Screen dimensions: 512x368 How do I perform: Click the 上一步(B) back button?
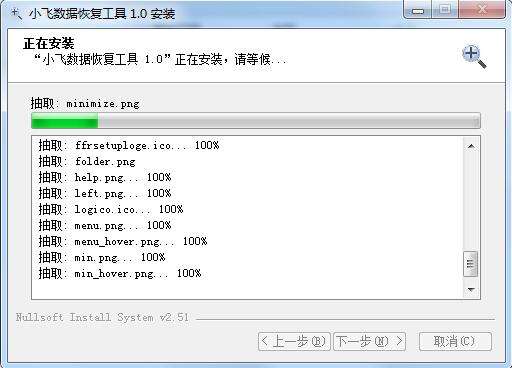point(294,341)
